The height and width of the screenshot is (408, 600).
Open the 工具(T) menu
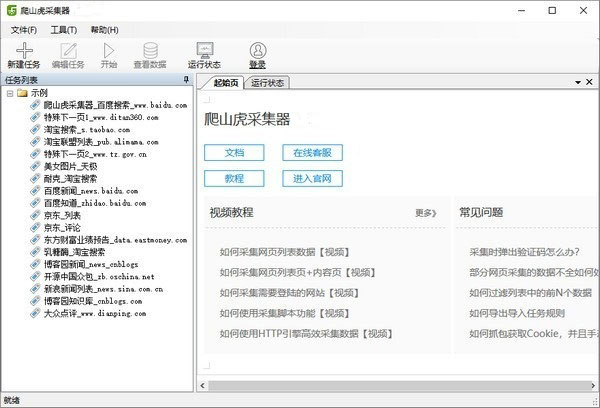pos(64,30)
